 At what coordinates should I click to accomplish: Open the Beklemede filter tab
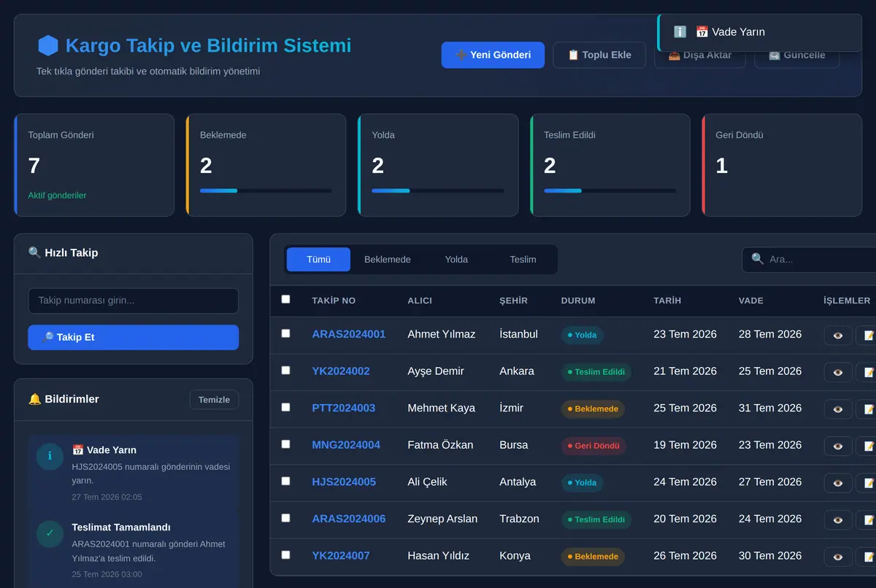pos(388,260)
